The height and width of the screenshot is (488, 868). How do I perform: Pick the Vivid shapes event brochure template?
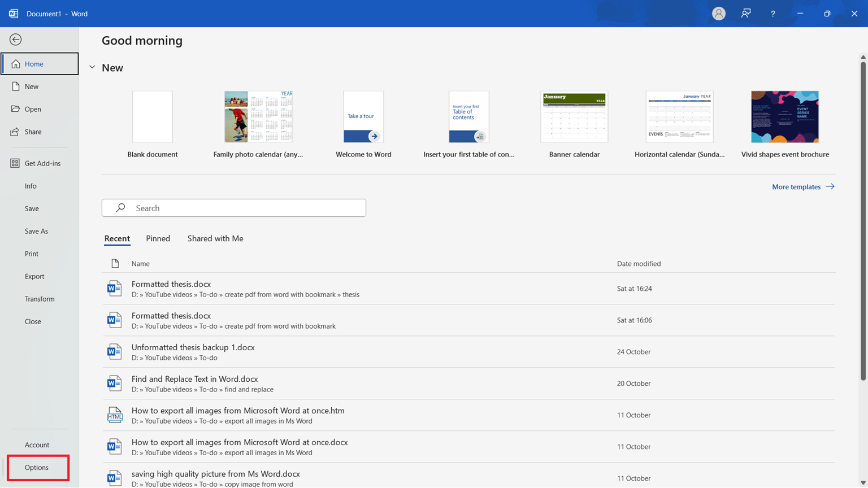pos(785,124)
